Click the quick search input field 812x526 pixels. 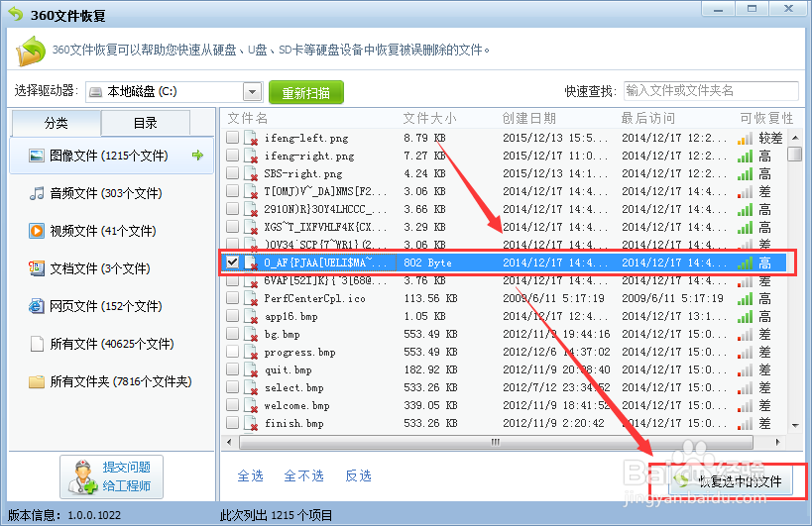(711, 91)
